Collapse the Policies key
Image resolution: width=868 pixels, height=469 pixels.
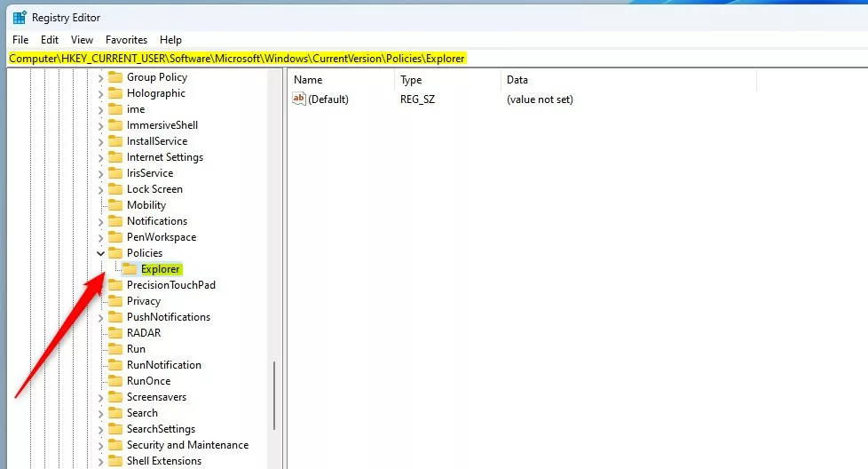click(100, 254)
